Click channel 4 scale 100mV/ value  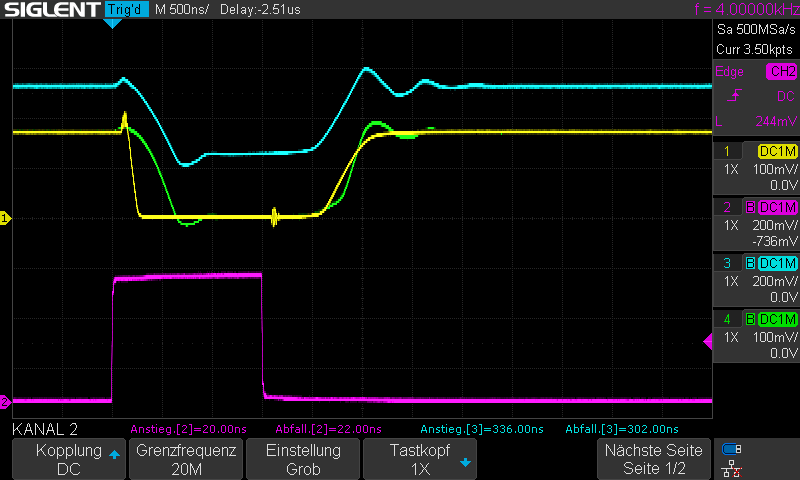775,338
